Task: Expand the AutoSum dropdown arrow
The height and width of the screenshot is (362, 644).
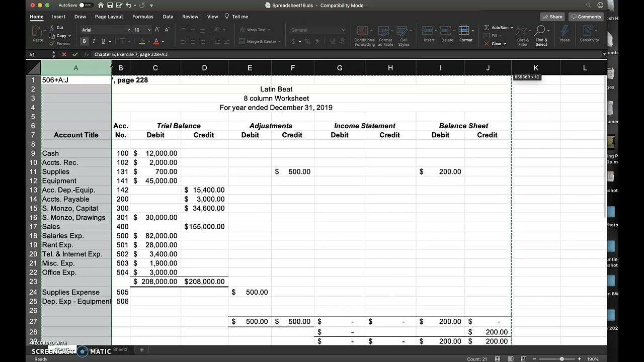Action: [x=511, y=28]
